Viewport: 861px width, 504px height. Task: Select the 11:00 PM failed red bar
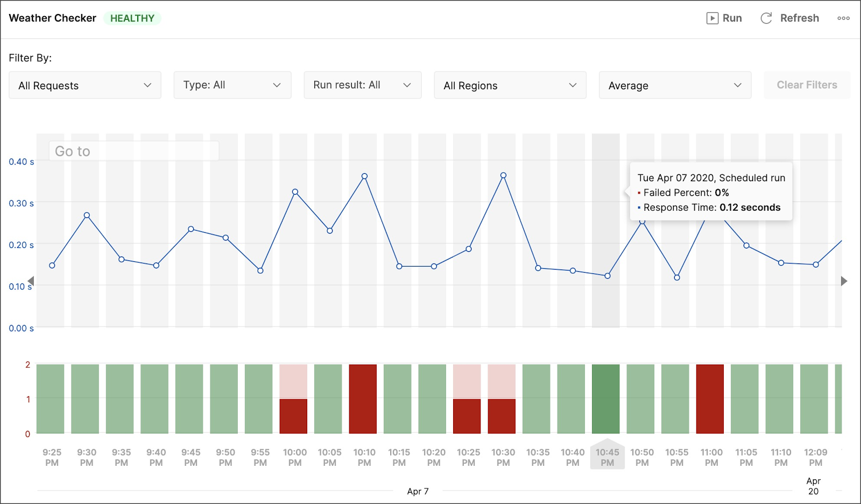[710, 399]
